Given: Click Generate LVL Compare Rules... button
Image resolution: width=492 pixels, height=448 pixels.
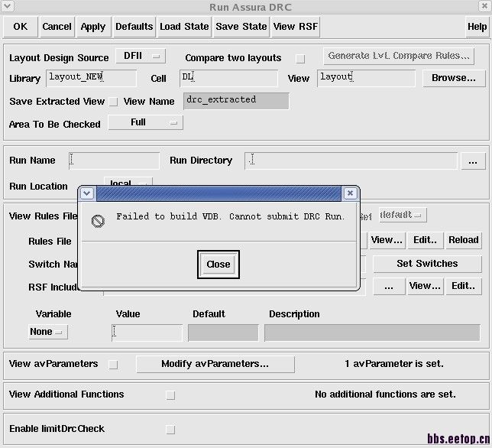Looking at the screenshot, I should tap(399, 57).
